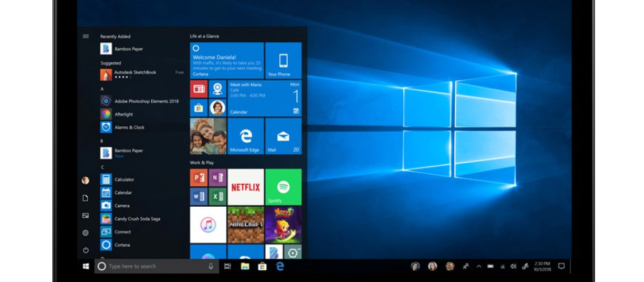The height and width of the screenshot is (282, 644).
Task: Click the letter C apps list header
Action: point(102,167)
